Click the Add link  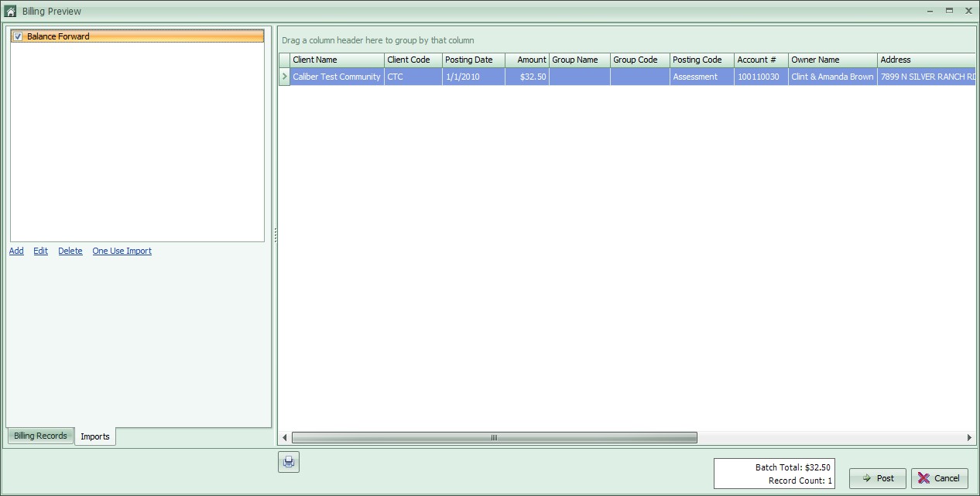[16, 251]
